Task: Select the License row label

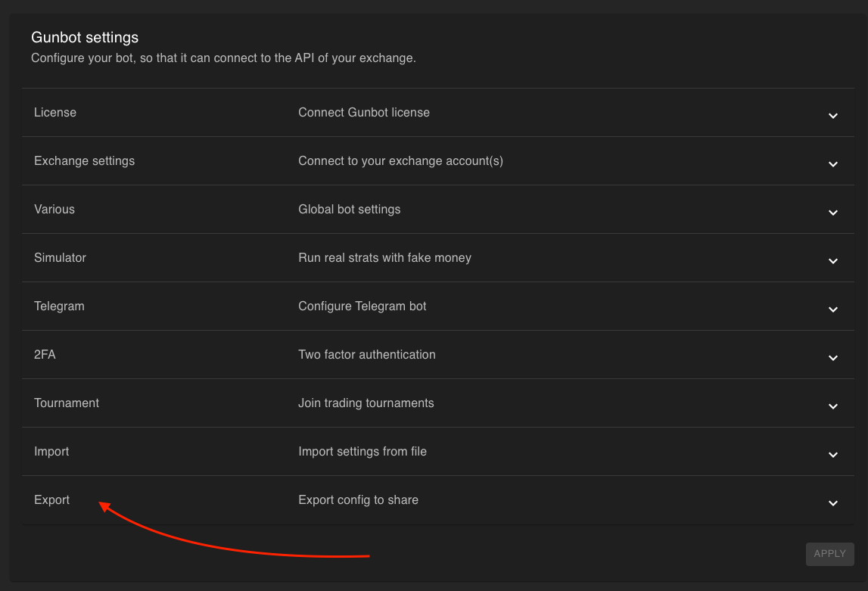Action: 54,112
